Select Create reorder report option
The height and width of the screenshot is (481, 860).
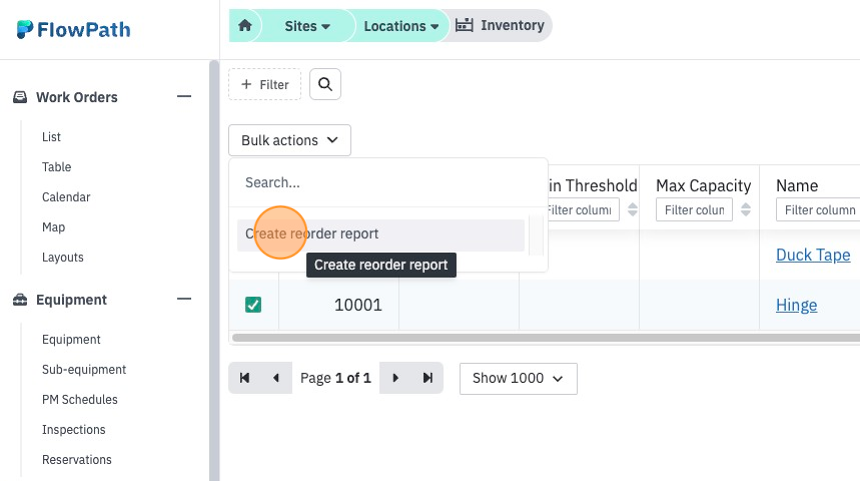[381, 235]
